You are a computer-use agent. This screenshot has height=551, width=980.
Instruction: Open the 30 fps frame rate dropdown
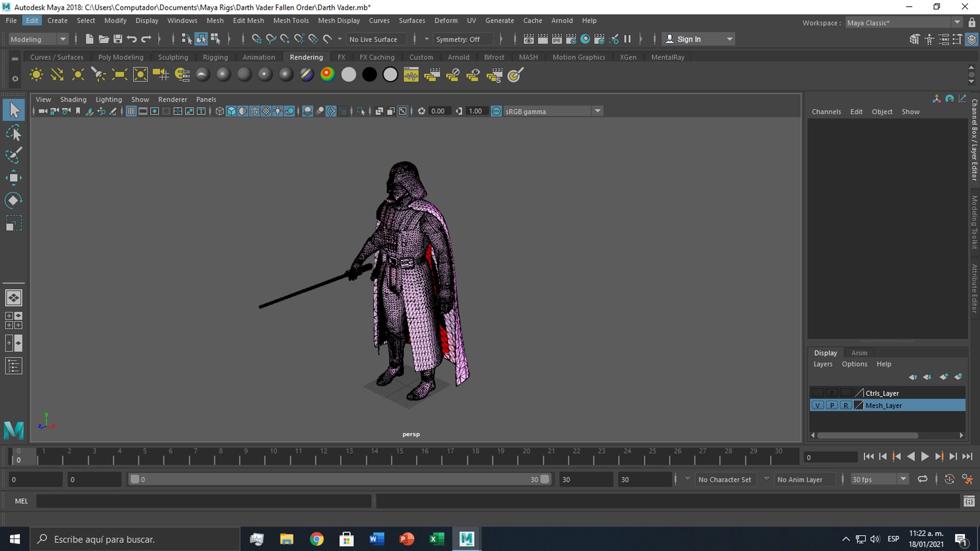click(x=879, y=480)
